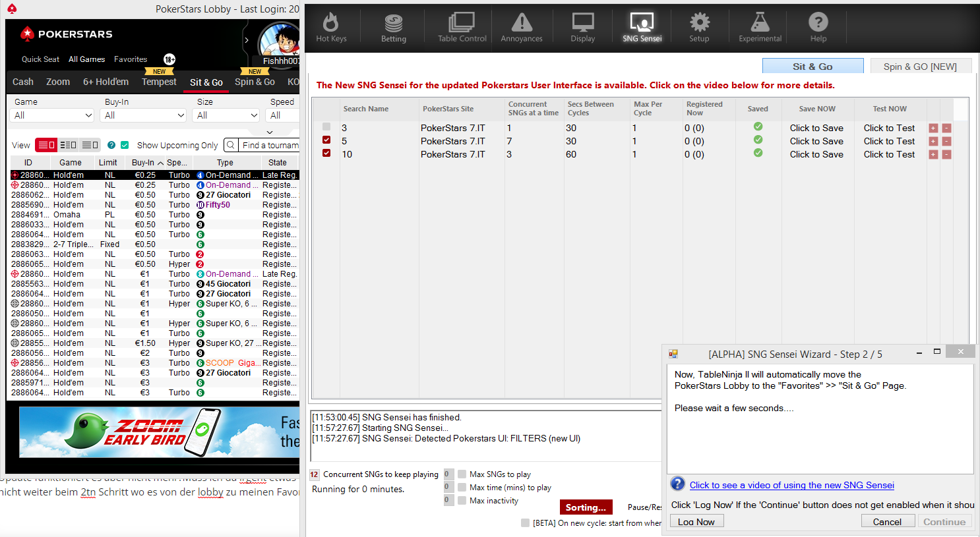980x537 pixels.
Task: Click the 18+ responsible gaming icon
Action: pos(169,59)
